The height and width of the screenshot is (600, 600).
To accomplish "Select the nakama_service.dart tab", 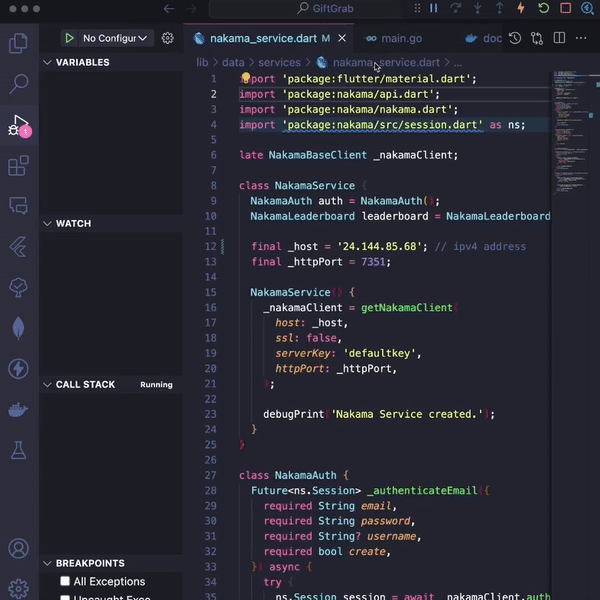I will coord(262,38).
